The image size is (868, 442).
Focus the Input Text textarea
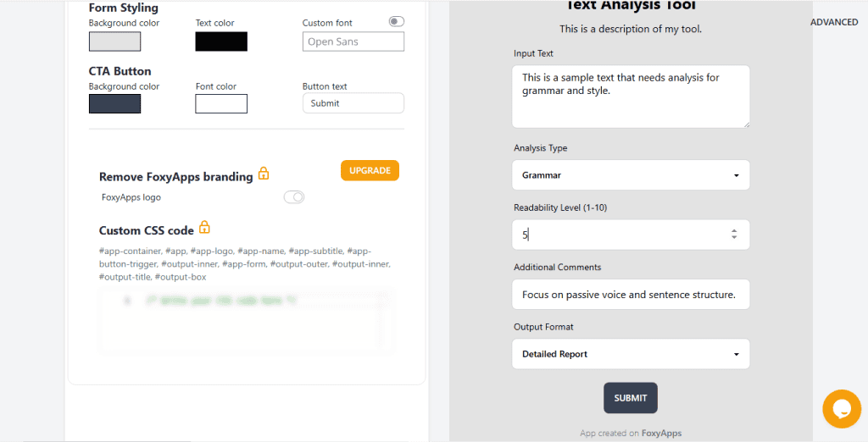pyautogui.click(x=631, y=97)
